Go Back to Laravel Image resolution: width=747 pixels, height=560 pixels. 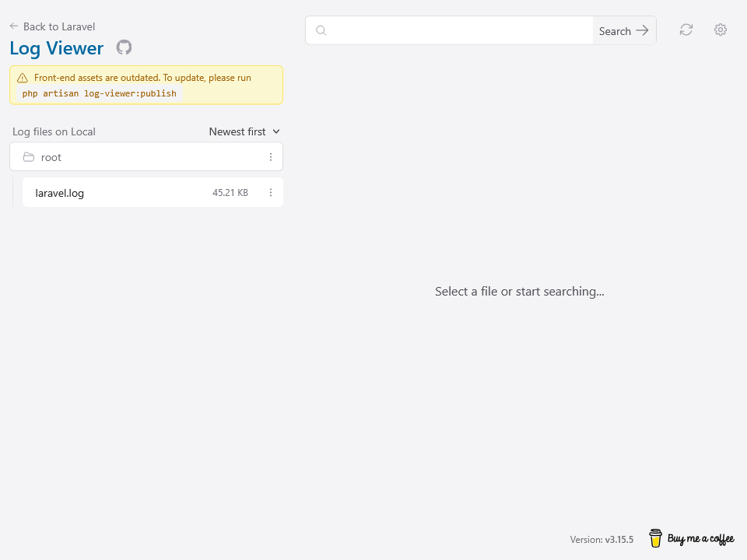coord(58,26)
